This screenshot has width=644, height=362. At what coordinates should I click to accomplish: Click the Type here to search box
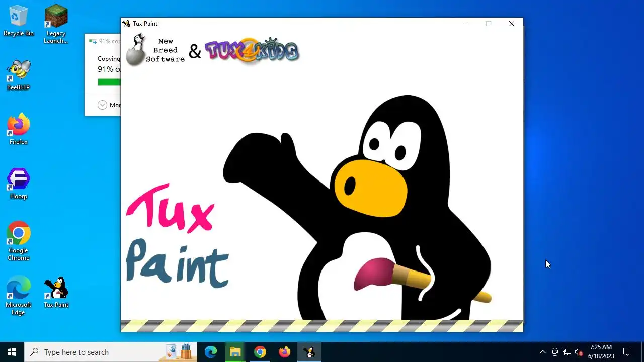(110, 352)
